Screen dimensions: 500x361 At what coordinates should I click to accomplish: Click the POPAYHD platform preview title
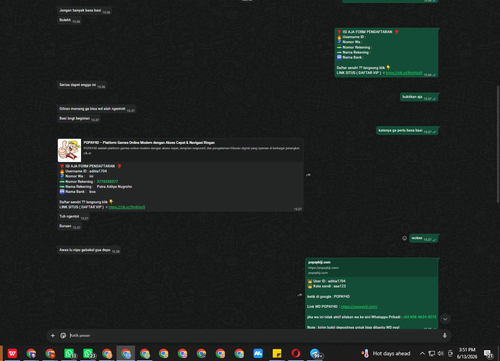(149, 143)
